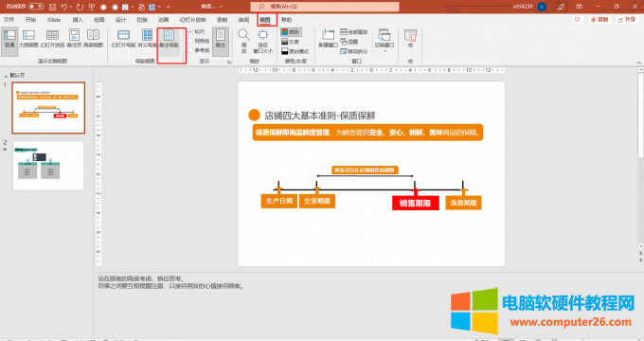The width and height of the screenshot is (644, 341).
Task: Click Fit to Window (适应窗口大小)
Action: pyautogui.click(x=263, y=41)
